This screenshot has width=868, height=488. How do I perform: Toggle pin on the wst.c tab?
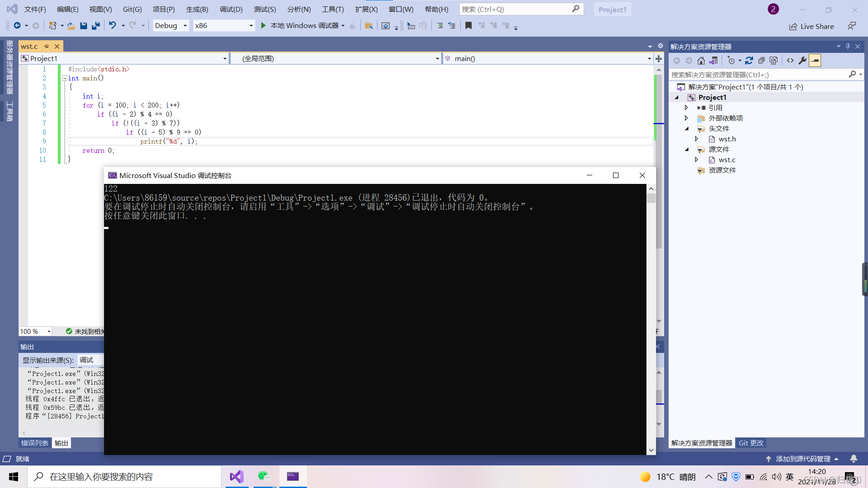click(x=46, y=46)
